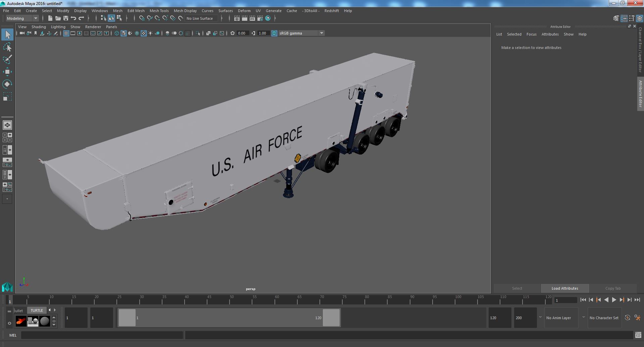Toggle smooth shade all in viewport
644x347 pixels.
pyautogui.click(x=123, y=33)
